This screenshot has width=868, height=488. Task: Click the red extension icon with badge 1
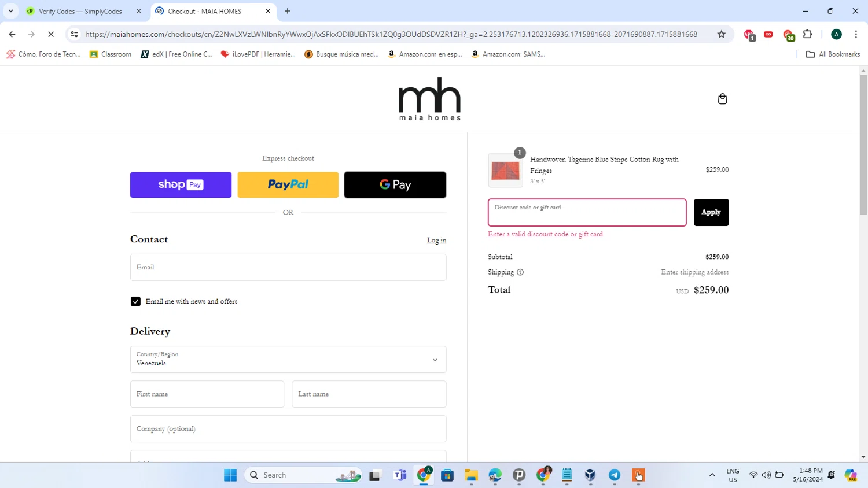749,35
